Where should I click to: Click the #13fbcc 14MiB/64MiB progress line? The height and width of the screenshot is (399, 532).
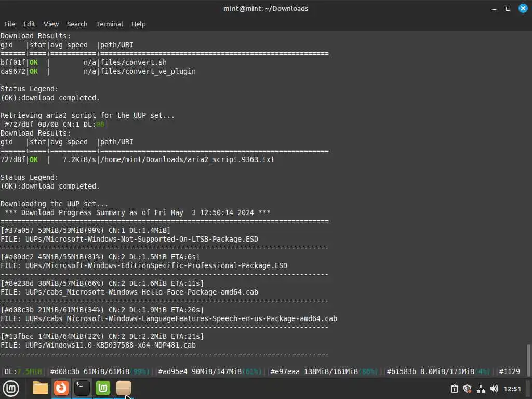[102, 336]
